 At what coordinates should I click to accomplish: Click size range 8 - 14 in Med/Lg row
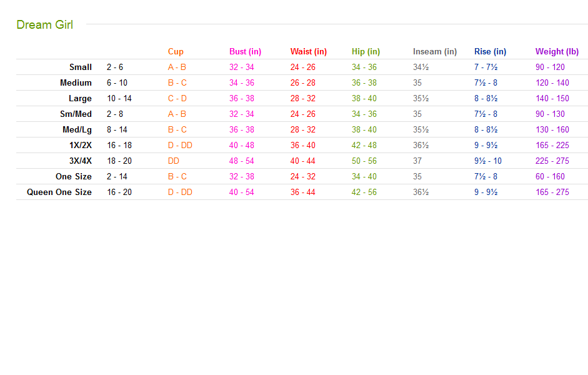click(117, 130)
